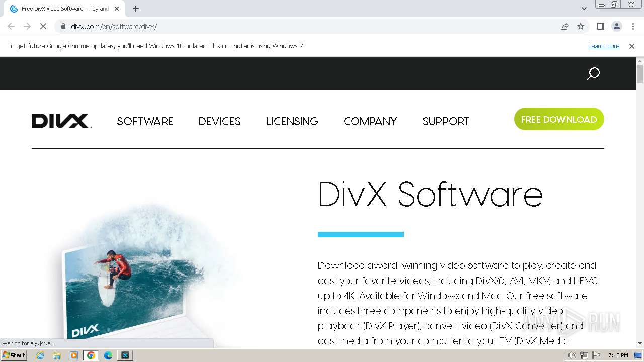Toggle the Chrome side panel
Viewport: 644px width, 362px height.
600,26
